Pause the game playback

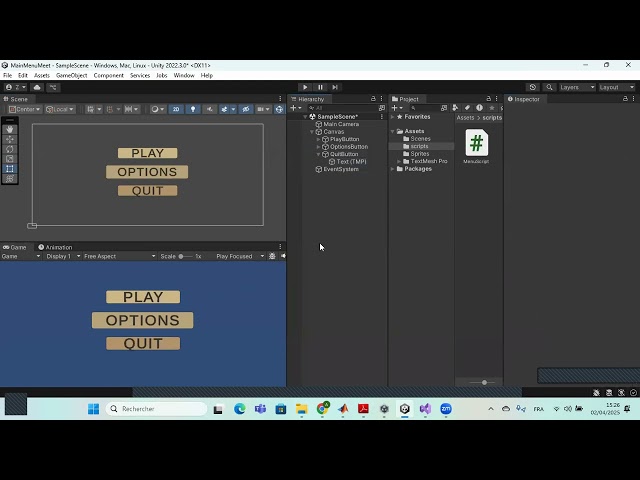[320, 87]
